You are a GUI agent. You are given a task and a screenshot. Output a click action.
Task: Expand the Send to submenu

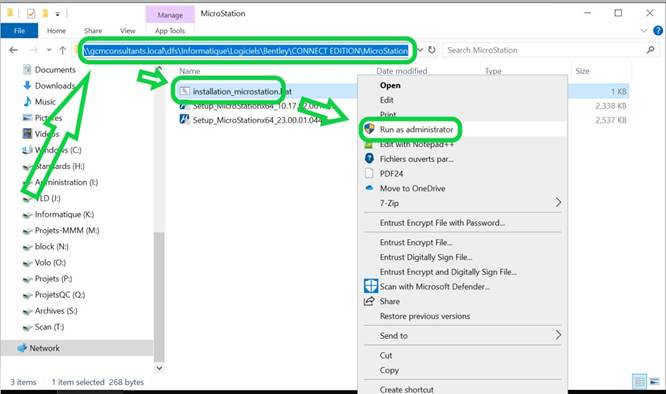[558, 335]
